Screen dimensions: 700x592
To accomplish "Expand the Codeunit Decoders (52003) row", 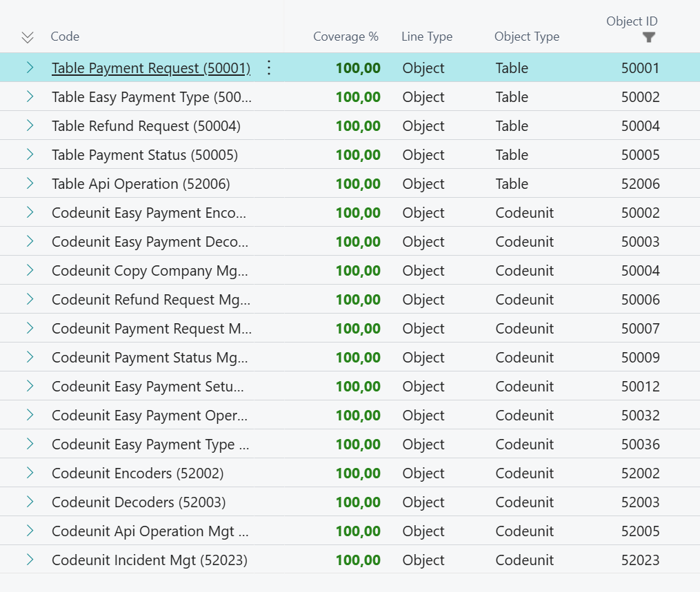I will [x=30, y=502].
